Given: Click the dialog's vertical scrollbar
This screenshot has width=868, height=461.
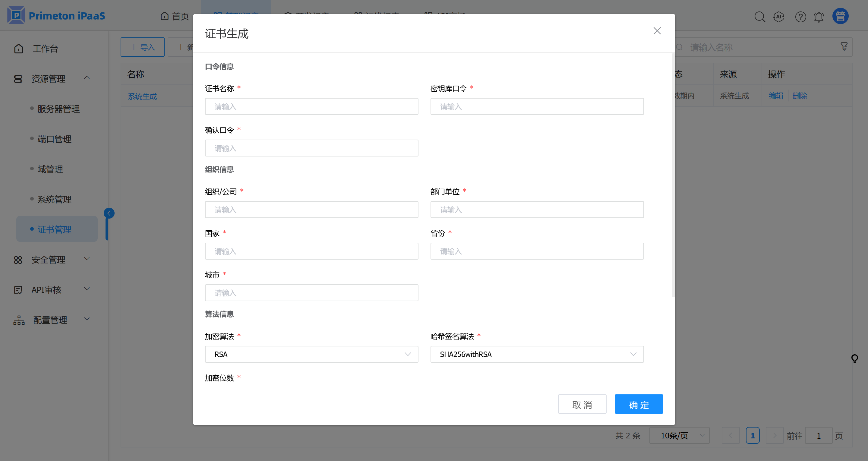Looking at the screenshot, I should point(673,175).
